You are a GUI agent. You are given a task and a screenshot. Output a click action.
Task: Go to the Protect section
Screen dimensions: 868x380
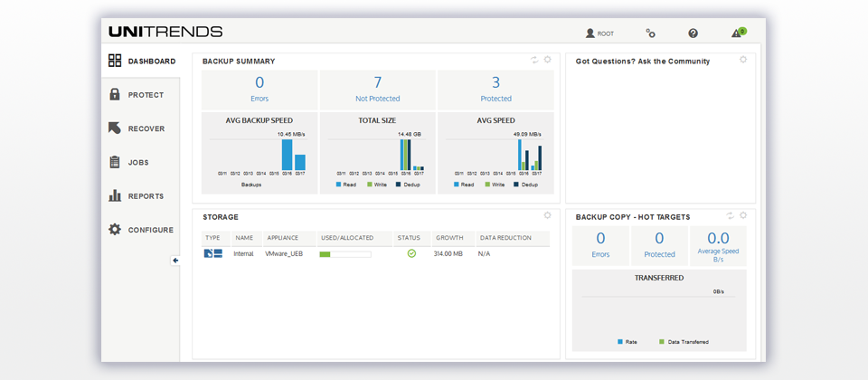[x=145, y=95]
